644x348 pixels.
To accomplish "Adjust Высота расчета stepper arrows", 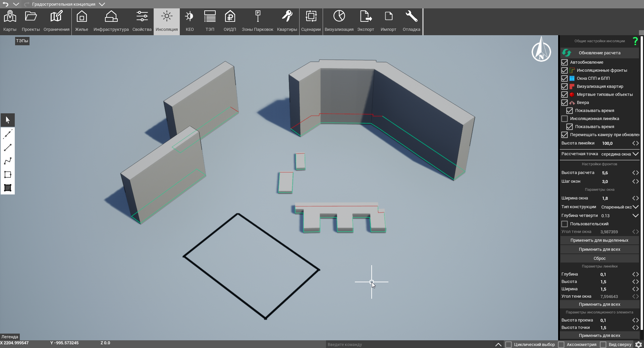I will coord(635,173).
